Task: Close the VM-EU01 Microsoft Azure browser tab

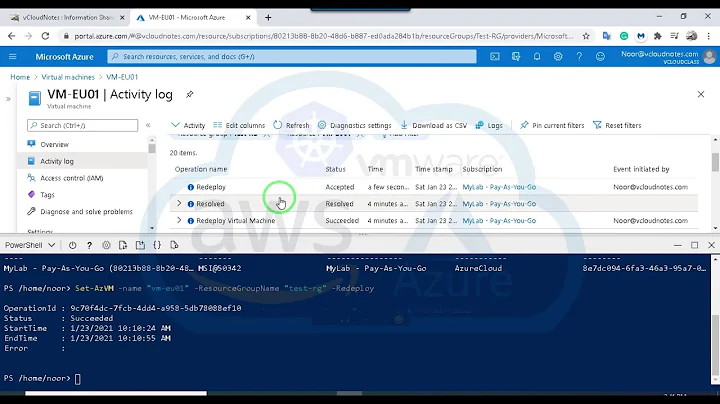Action: tap(248, 17)
